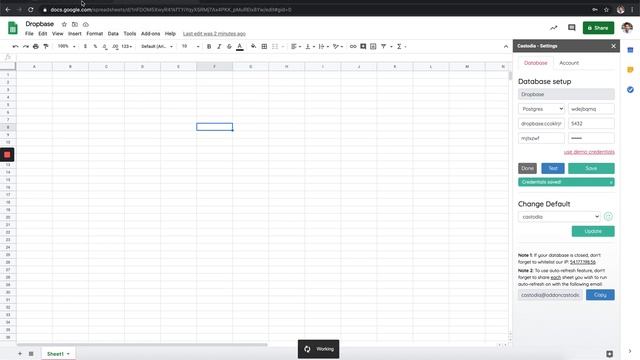The height and width of the screenshot is (360, 640).
Task: Collapse the toolbar with the up chevron
Action: tap(506, 47)
